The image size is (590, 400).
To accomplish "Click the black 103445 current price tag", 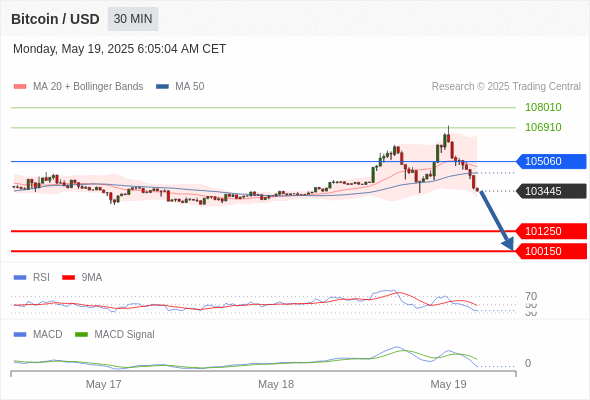I will [x=551, y=191].
